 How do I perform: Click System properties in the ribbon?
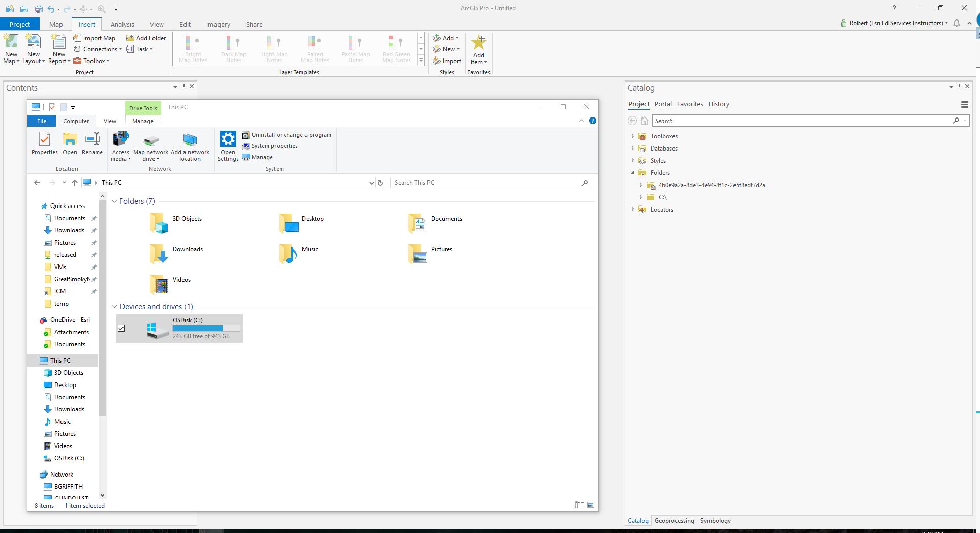pos(270,146)
